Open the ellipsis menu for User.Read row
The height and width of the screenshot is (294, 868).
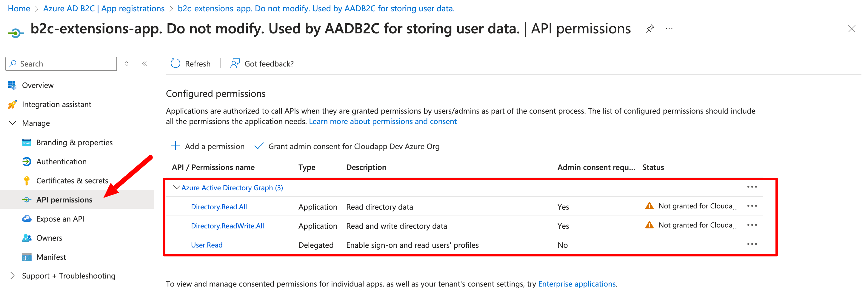point(752,244)
